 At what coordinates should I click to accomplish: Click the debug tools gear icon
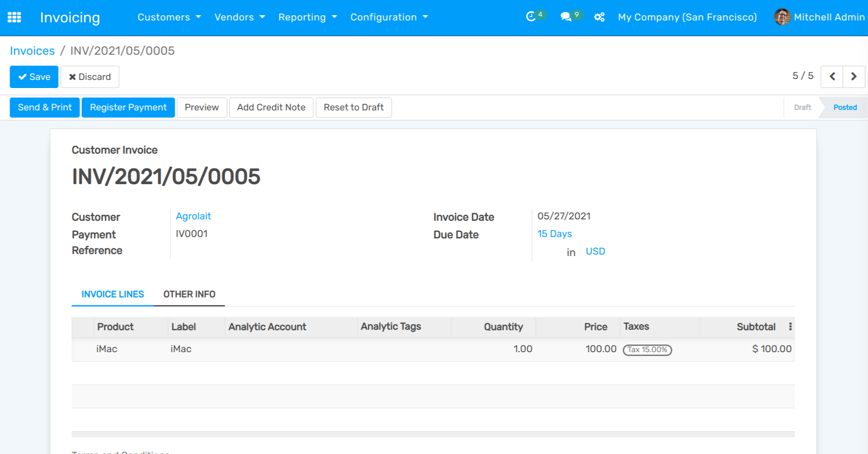pyautogui.click(x=599, y=18)
